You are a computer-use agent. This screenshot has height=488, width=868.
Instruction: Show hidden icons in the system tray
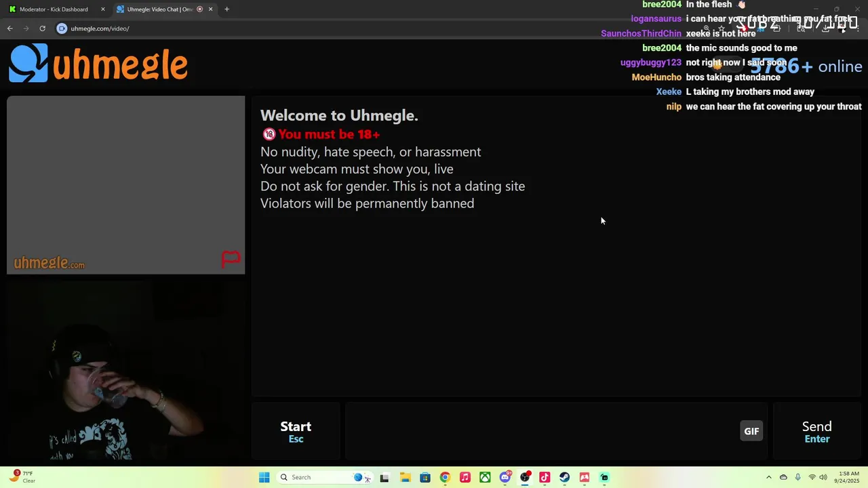coord(768,477)
